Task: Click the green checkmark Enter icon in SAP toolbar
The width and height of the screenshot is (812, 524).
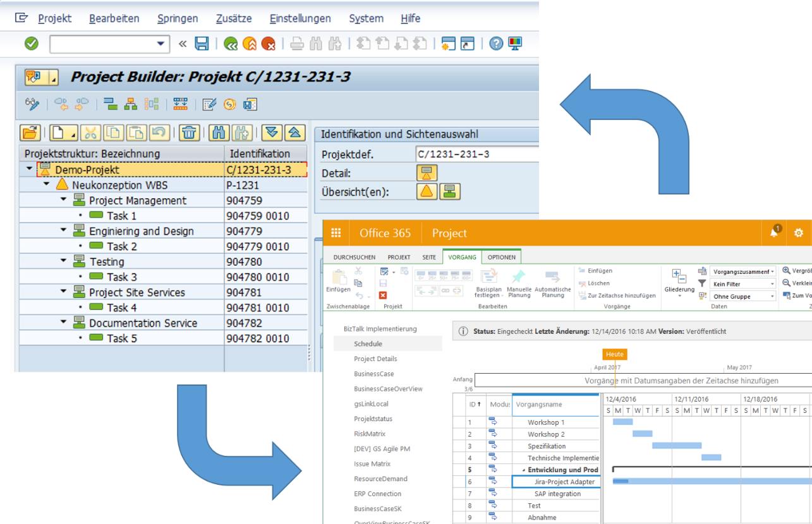Action: (x=32, y=44)
